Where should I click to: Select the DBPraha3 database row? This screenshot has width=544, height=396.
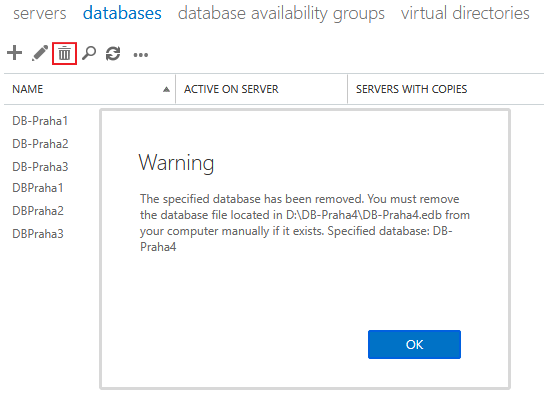(x=38, y=234)
